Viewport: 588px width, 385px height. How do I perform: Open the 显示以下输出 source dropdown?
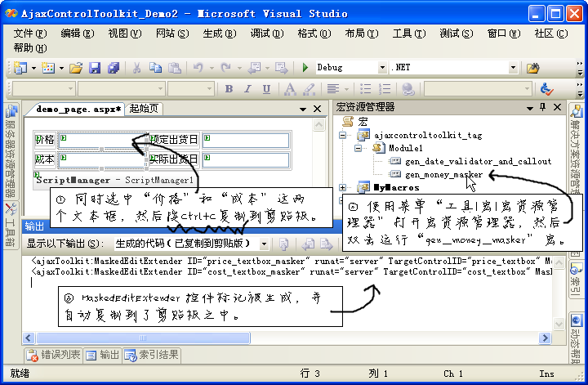pos(264,244)
